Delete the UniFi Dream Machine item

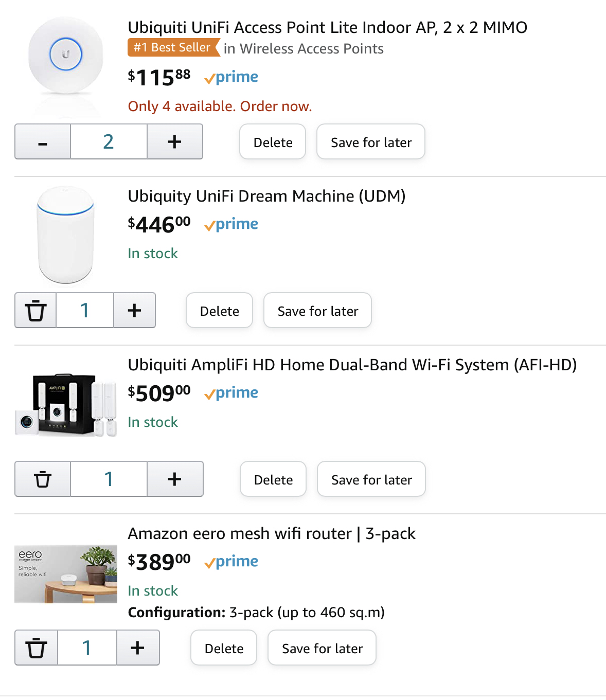[219, 311]
